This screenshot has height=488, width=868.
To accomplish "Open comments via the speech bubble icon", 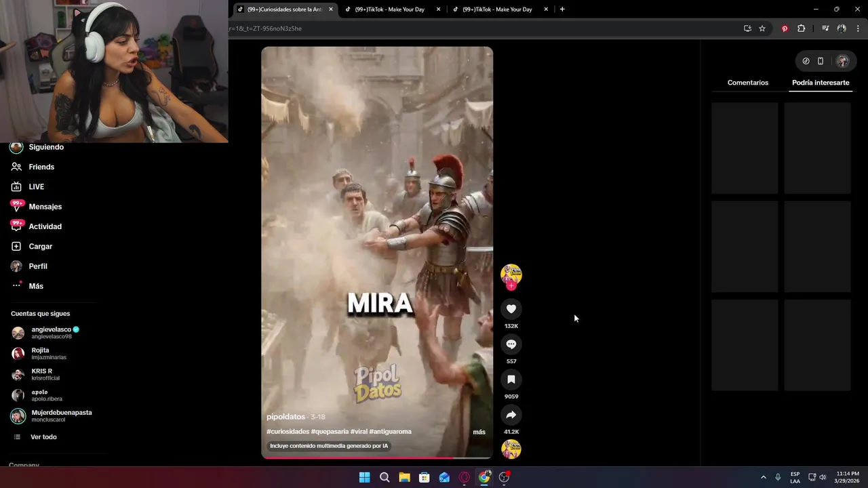I will point(511,344).
